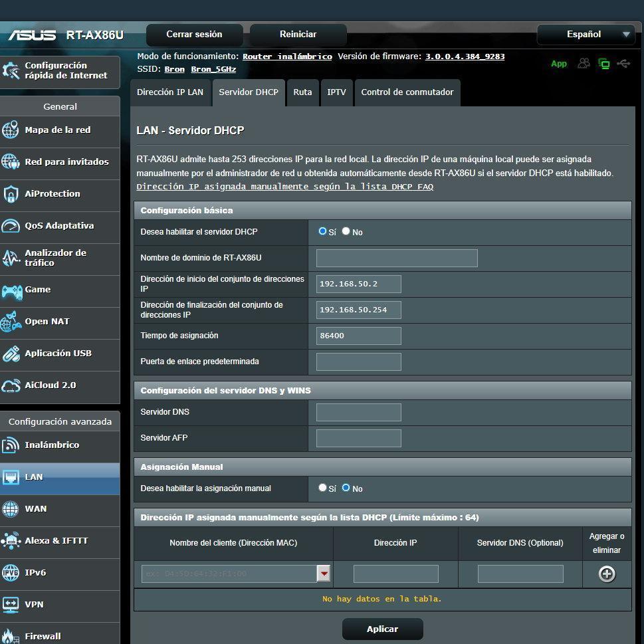Open Router inalámbrico operation mode link

point(287,56)
